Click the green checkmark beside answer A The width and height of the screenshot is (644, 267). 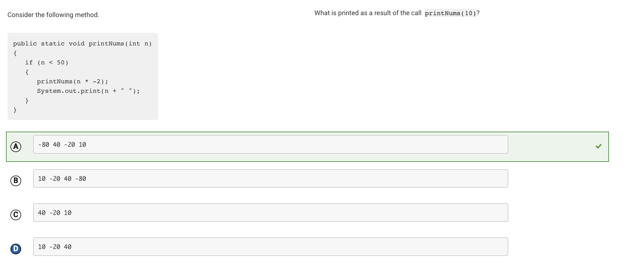tap(598, 146)
